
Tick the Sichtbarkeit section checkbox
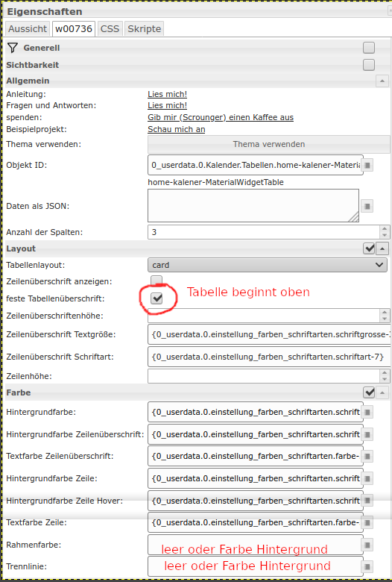(x=369, y=65)
